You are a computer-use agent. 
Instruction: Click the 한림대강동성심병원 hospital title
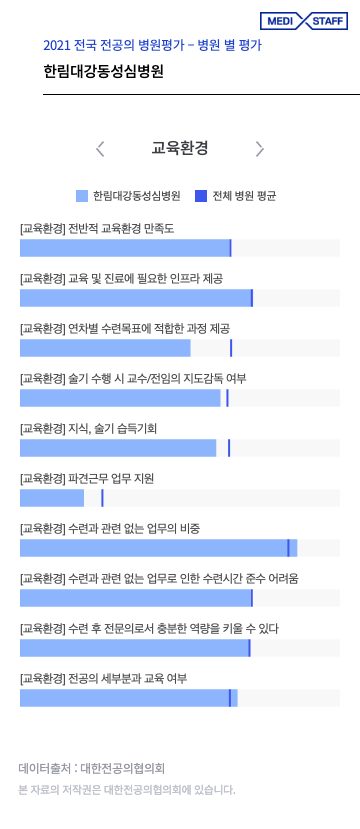pos(103,72)
